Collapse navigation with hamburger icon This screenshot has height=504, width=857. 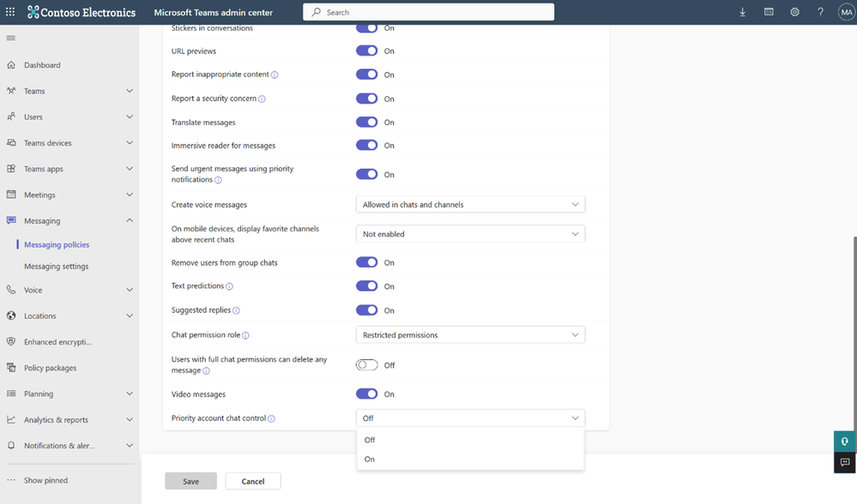(11, 39)
